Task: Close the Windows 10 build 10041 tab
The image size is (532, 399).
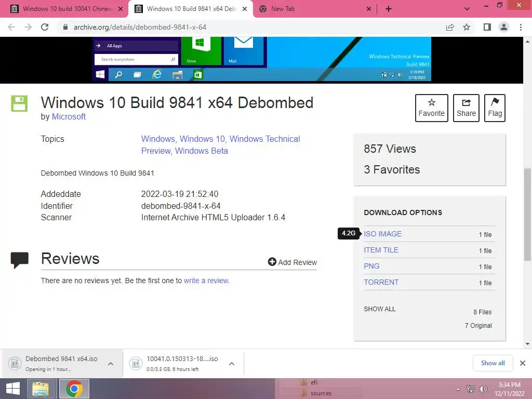Action: (x=121, y=9)
